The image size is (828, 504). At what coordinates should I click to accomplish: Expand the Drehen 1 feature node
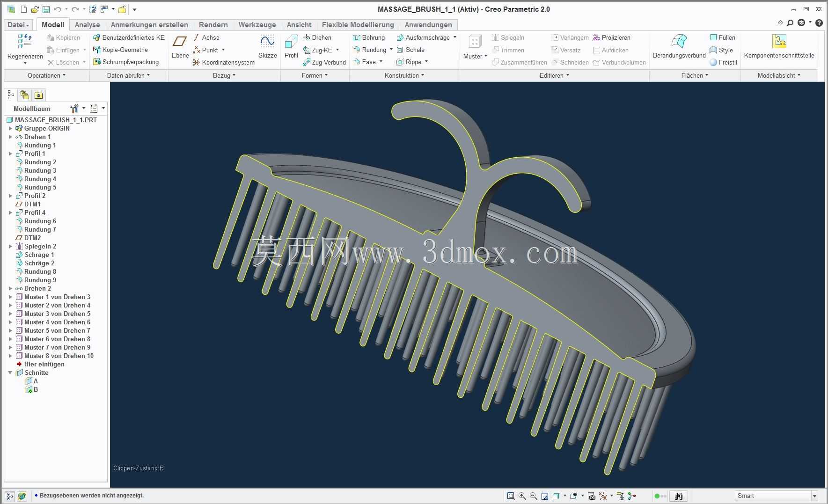[10, 137]
